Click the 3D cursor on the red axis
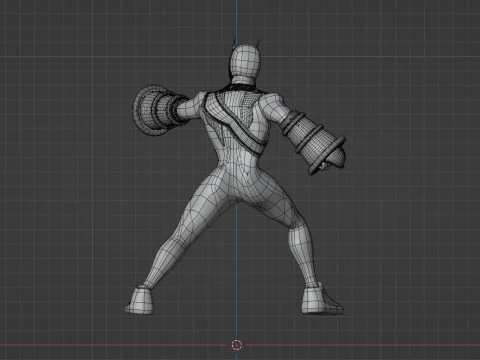This screenshot has height=360, width=480. click(x=237, y=345)
